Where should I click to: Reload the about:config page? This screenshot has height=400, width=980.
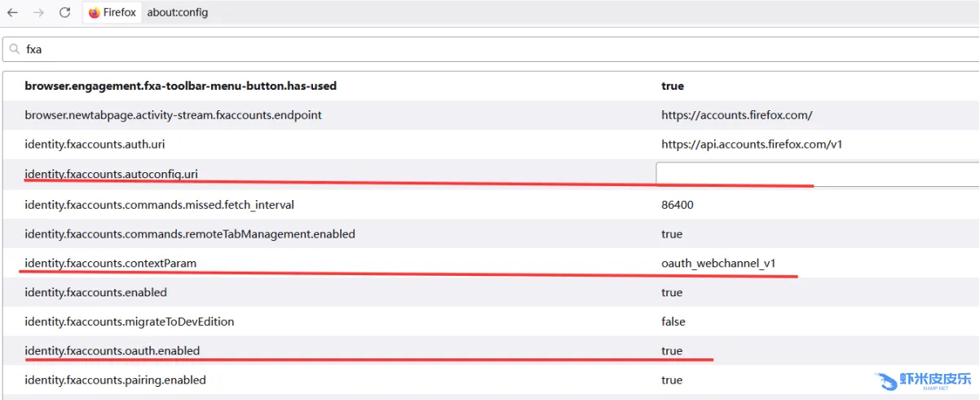point(65,13)
